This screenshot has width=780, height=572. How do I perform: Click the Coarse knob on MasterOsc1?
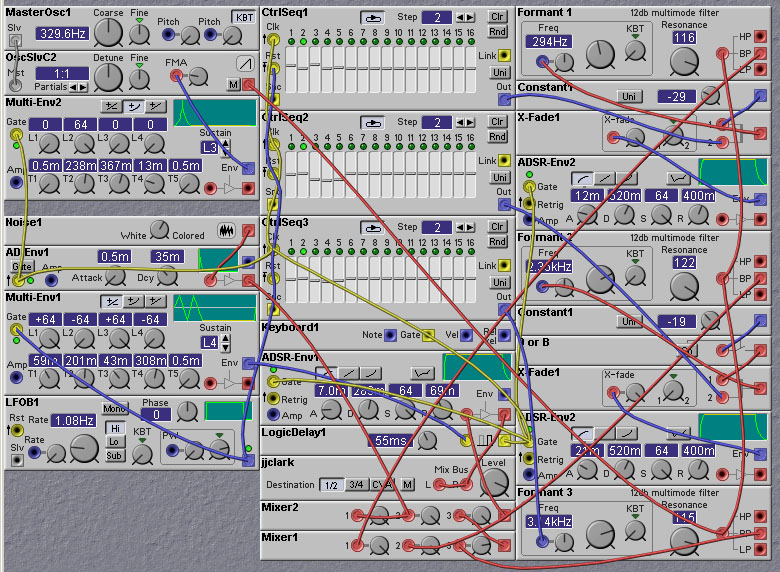[107, 33]
